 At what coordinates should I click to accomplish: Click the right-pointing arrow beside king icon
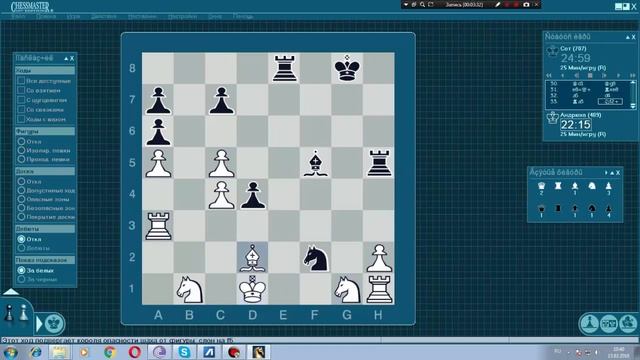click(39, 324)
